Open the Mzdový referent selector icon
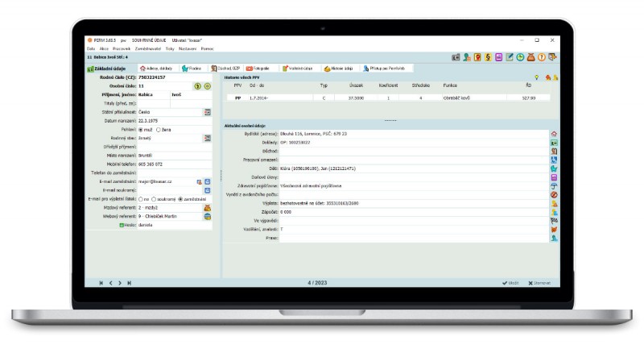644x345 pixels. pos(207,207)
